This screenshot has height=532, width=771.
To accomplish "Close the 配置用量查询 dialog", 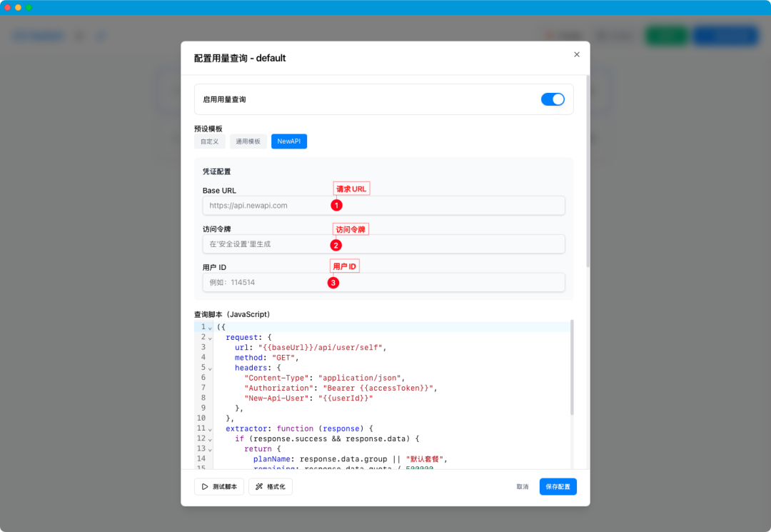I will coord(576,54).
